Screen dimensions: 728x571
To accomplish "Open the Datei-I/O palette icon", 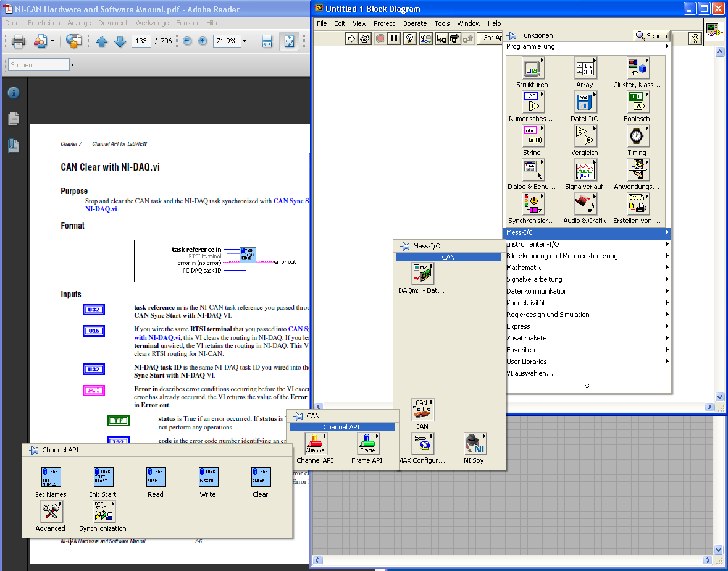I will coord(585,103).
